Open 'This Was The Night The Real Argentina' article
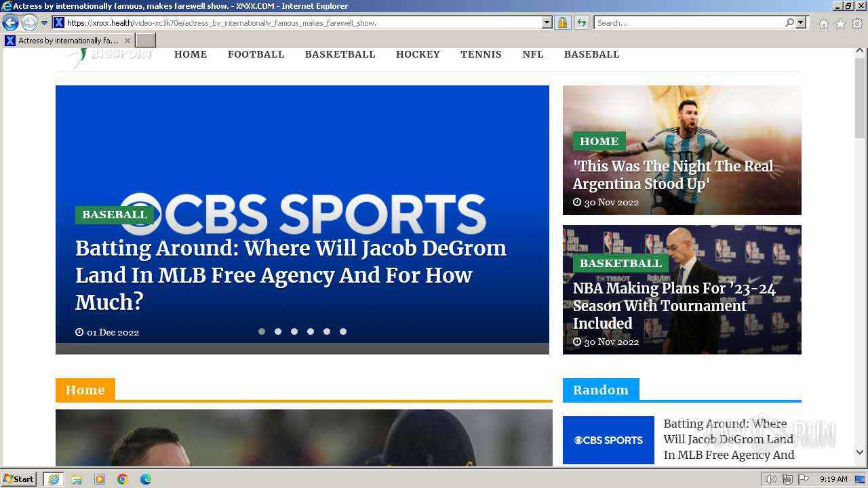 click(x=673, y=175)
